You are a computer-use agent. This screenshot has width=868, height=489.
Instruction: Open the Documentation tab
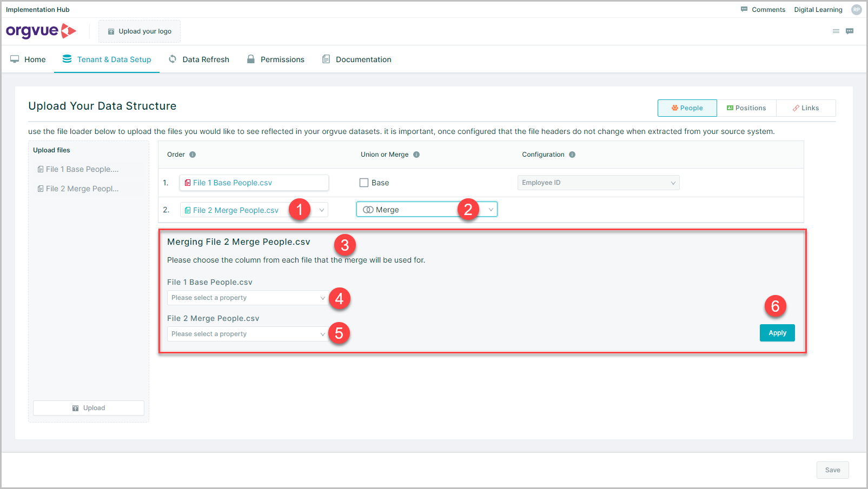[x=357, y=59]
